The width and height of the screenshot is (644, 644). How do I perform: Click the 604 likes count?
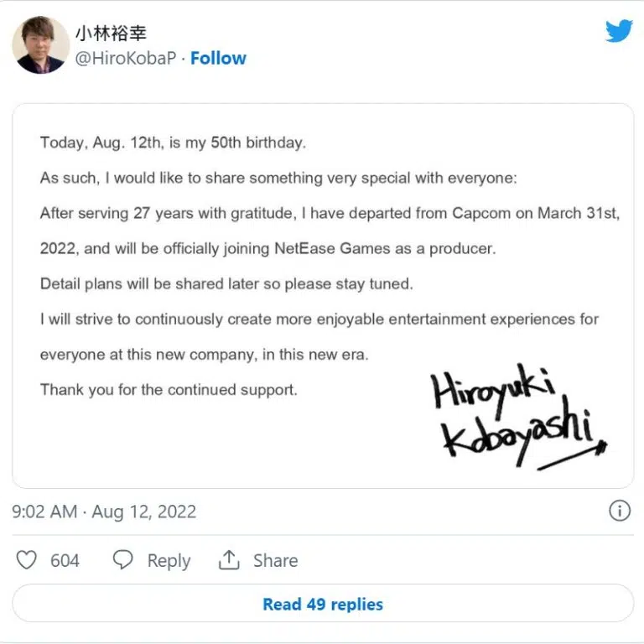tap(65, 560)
